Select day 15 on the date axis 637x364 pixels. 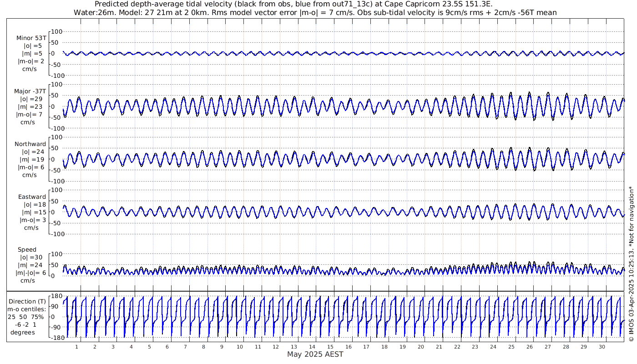330,347
